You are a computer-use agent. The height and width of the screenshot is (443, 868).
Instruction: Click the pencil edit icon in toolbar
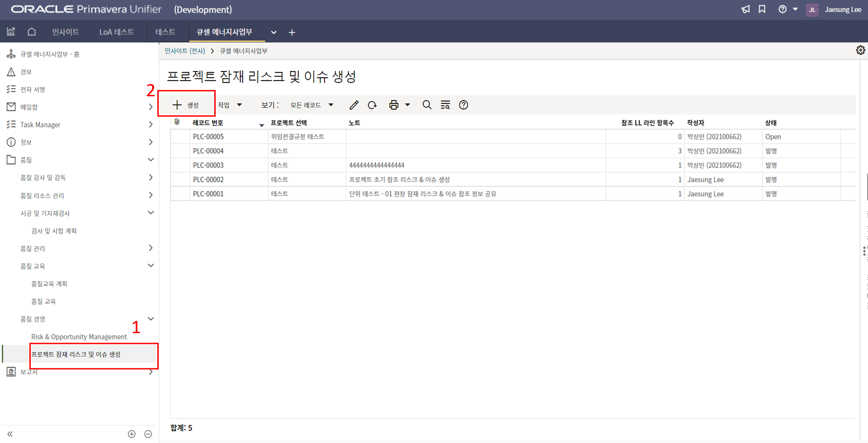[354, 105]
